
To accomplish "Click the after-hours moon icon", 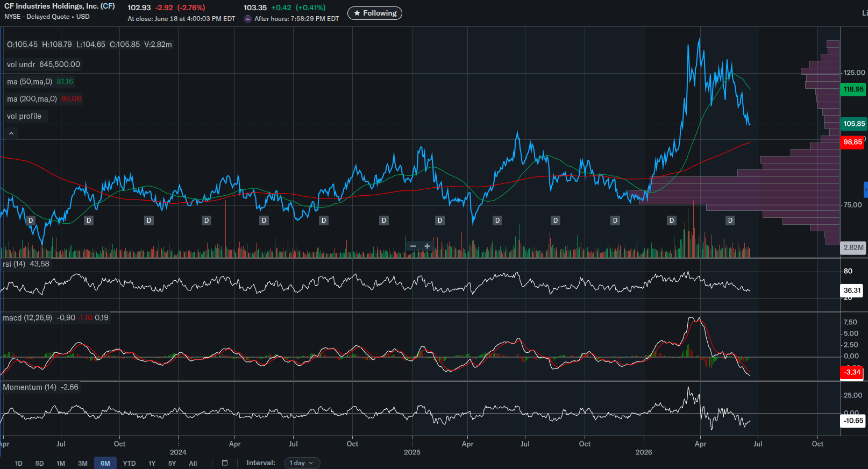I will pyautogui.click(x=248, y=19).
